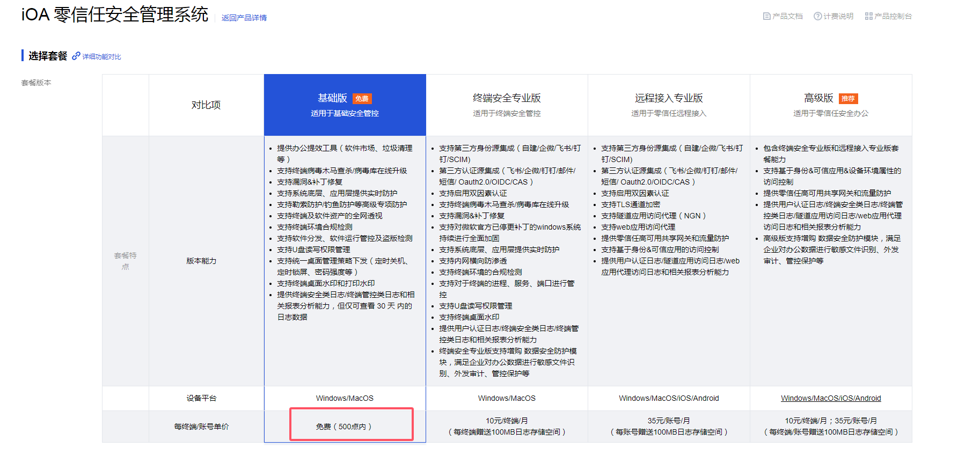
Task: Select the 高级版 plan column
Action: point(831,105)
